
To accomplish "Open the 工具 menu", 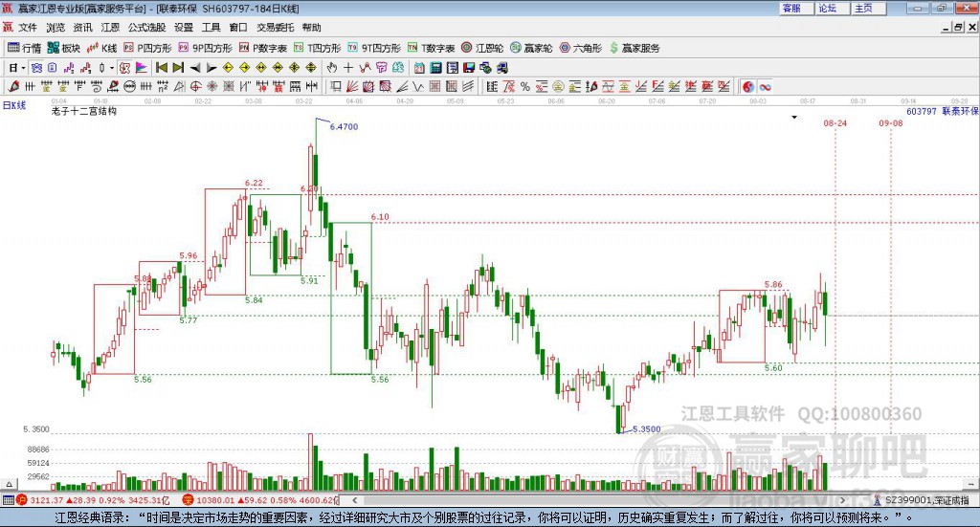I will [212, 28].
